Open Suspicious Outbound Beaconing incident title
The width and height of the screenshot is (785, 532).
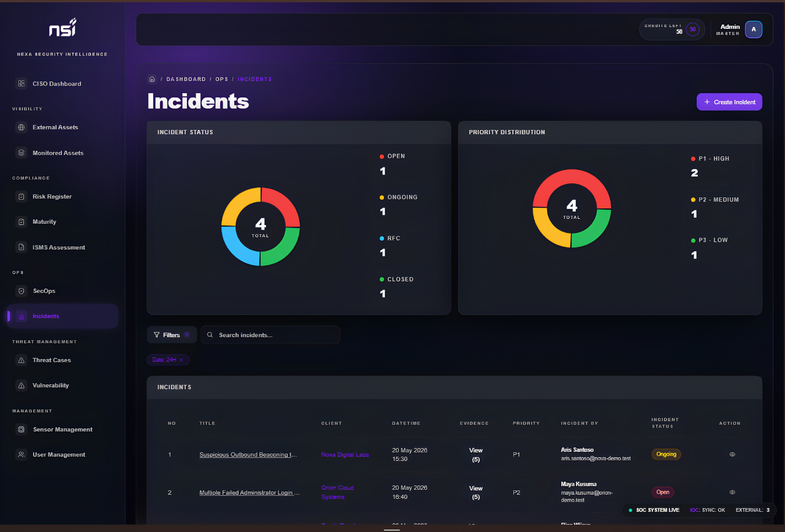(x=248, y=455)
